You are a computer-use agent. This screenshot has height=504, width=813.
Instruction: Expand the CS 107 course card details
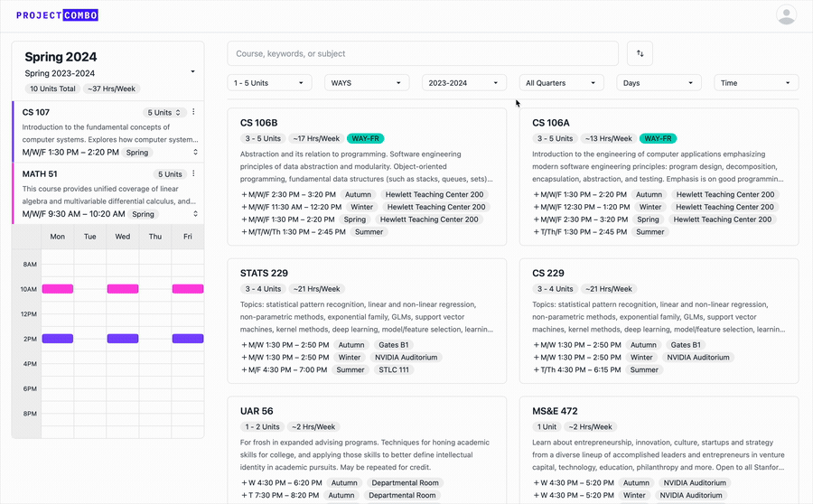pos(196,153)
